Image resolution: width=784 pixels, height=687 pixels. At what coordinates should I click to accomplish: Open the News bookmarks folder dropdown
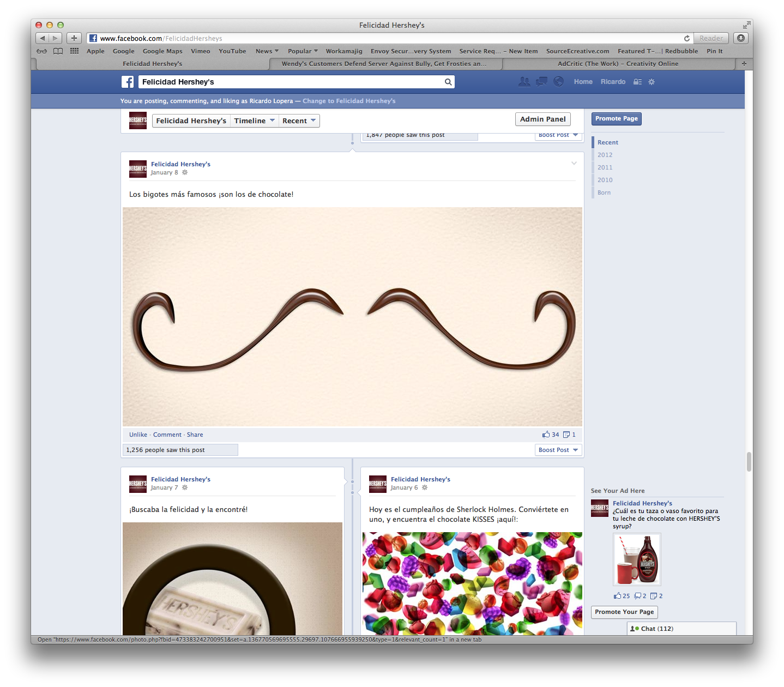pyautogui.click(x=267, y=51)
